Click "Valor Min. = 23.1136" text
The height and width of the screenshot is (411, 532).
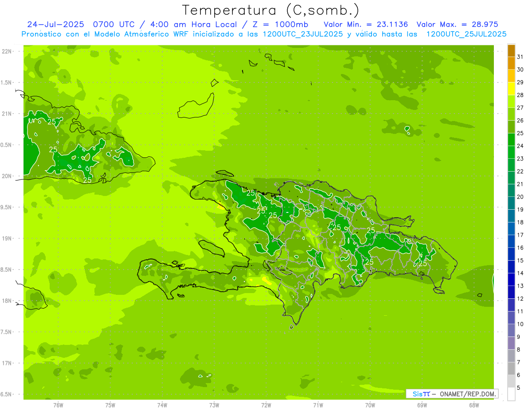pos(366,24)
